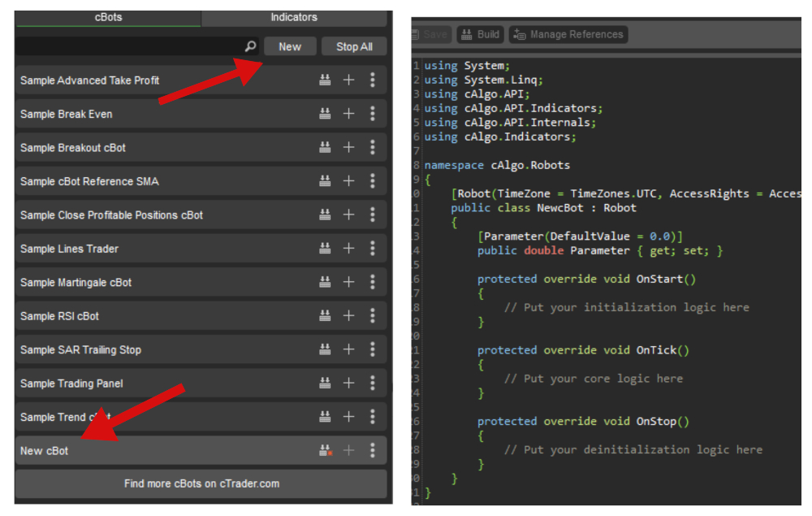Open options for Sample Close Profitable Positions cBot
Screen dimensions: 812x516
pyautogui.click(x=373, y=215)
